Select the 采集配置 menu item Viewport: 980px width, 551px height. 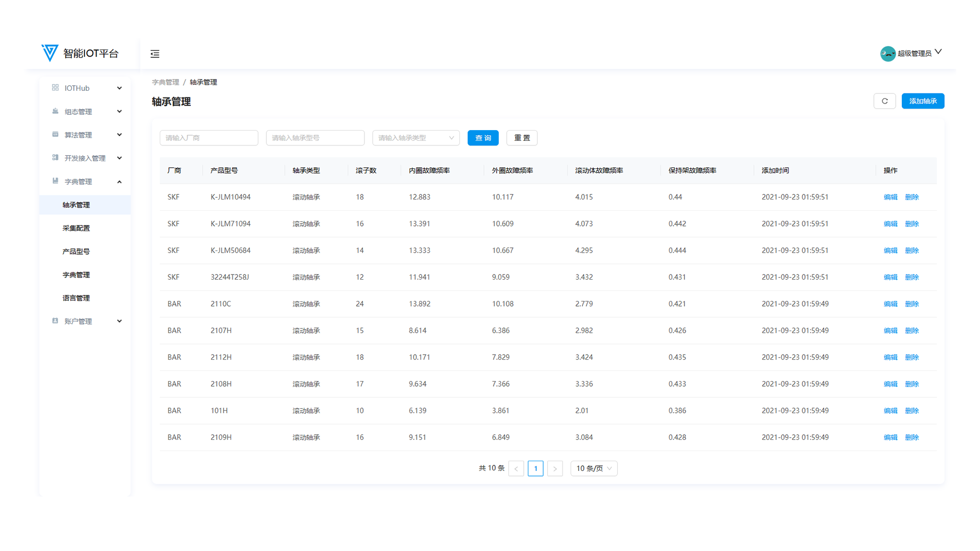(x=76, y=228)
